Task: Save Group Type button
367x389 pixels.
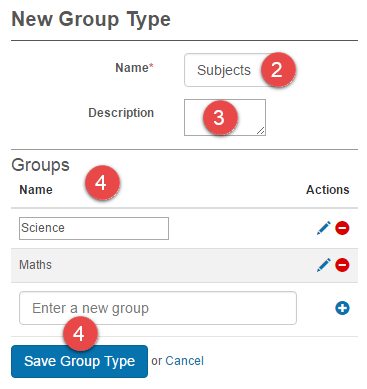Action: [x=79, y=361]
